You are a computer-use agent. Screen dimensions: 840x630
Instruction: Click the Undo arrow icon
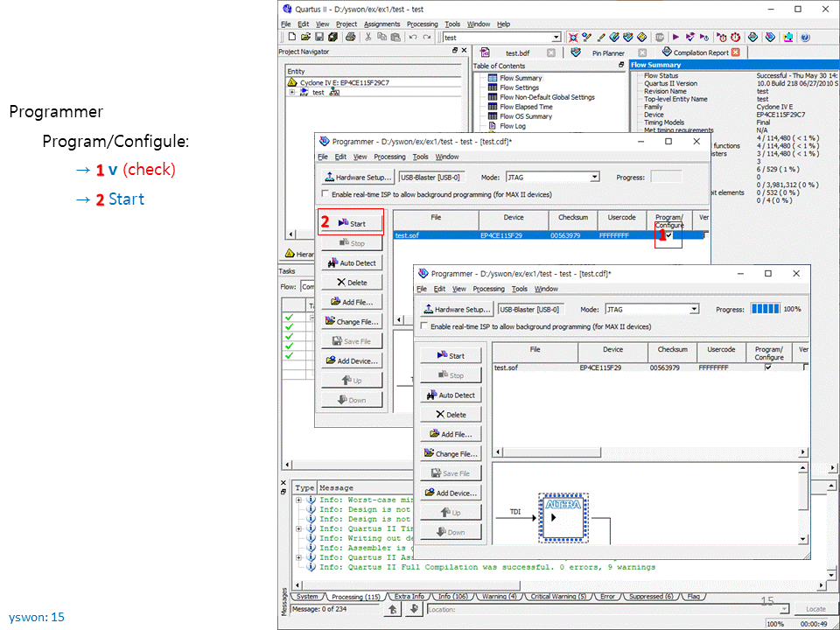413,37
